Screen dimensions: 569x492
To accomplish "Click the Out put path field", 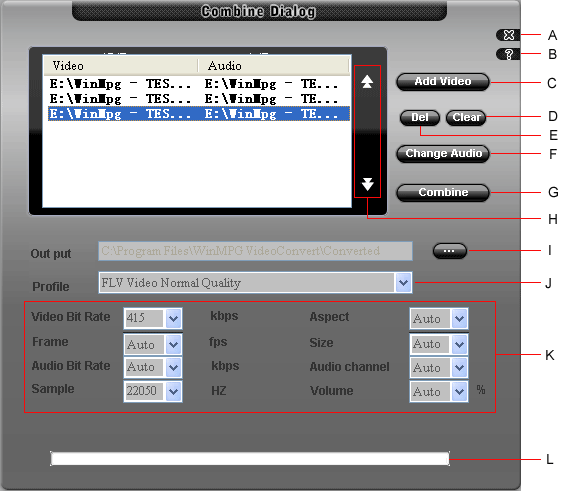I will [255, 251].
